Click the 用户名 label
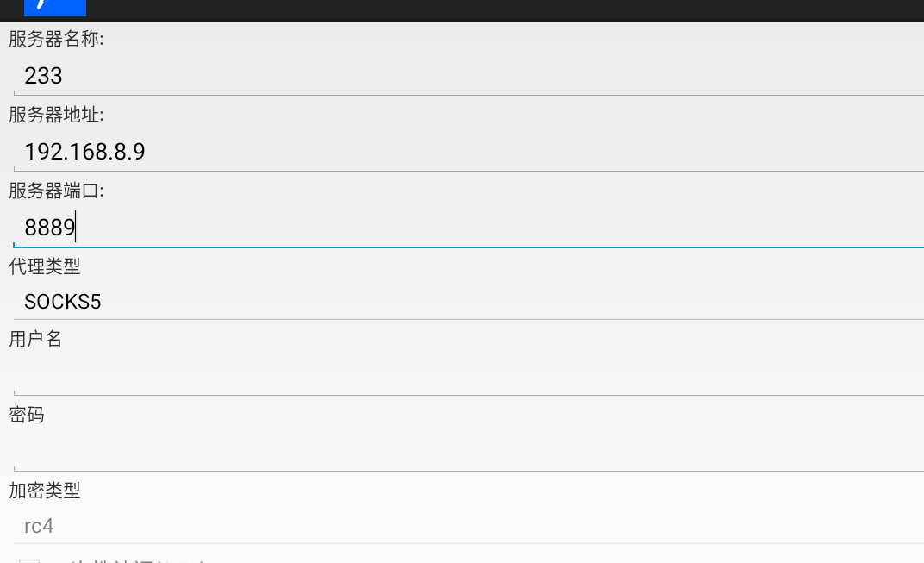This screenshot has width=924, height=563. 35,339
